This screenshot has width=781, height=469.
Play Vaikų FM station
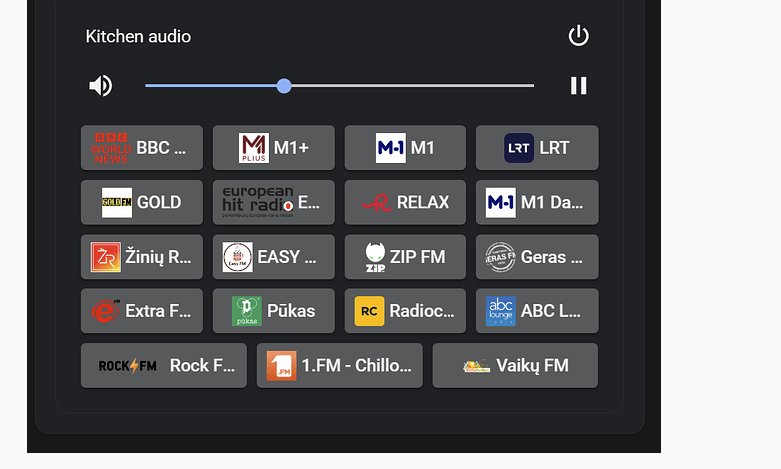(515, 365)
